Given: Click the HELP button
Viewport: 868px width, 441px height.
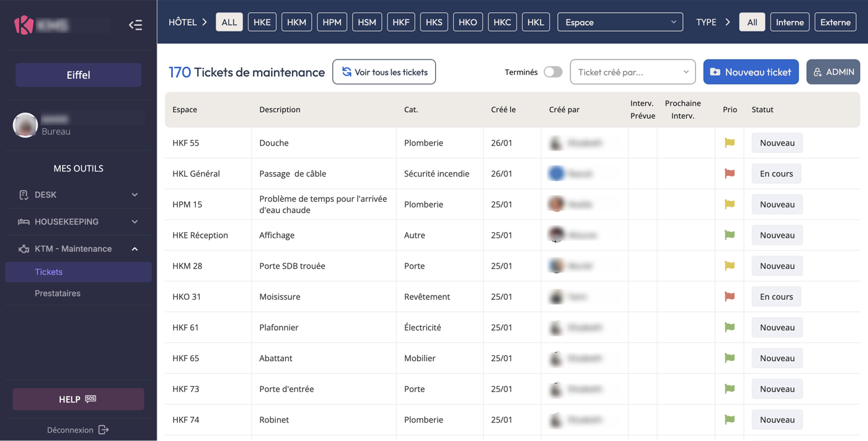Looking at the screenshot, I should [78, 400].
